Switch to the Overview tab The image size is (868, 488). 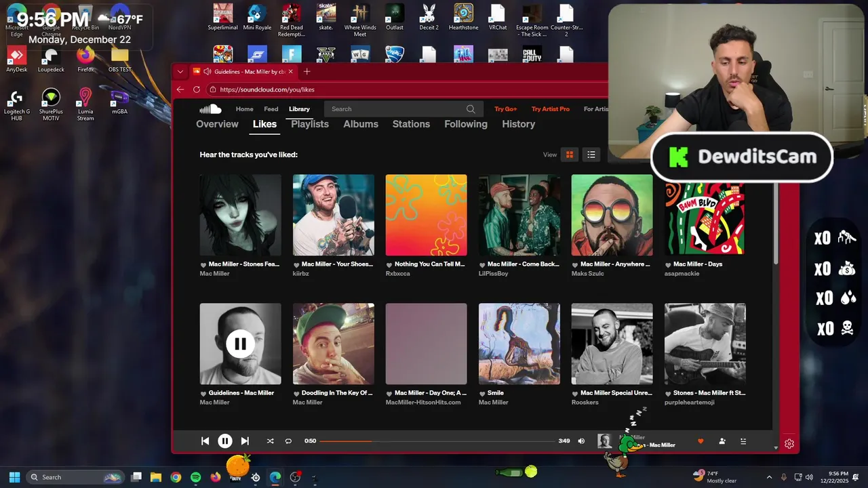(x=217, y=124)
